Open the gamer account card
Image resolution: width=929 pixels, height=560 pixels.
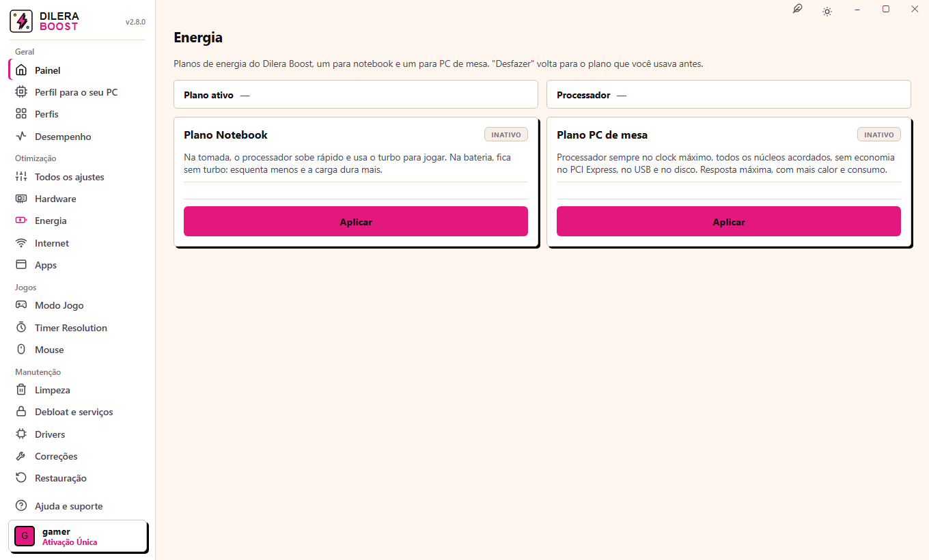[78, 536]
